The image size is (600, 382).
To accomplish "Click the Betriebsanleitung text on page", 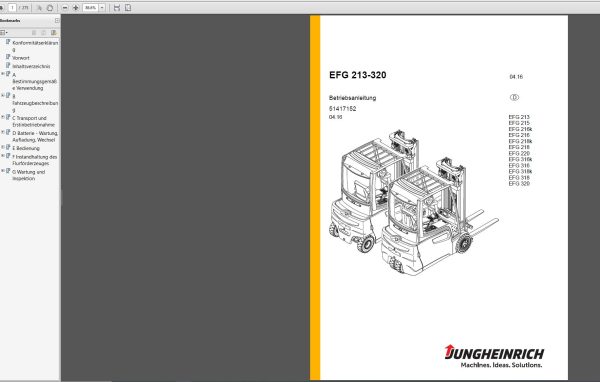I will tap(352, 98).
